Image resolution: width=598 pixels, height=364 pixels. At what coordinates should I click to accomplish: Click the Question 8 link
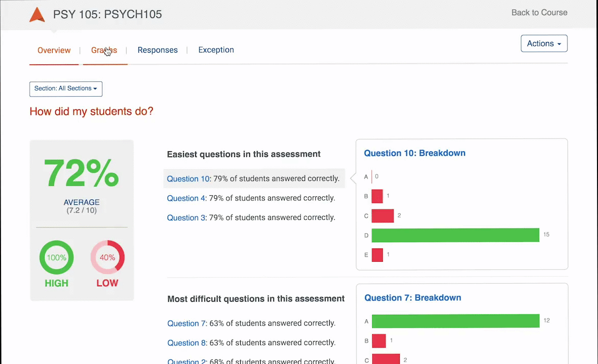(x=186, y=343)
